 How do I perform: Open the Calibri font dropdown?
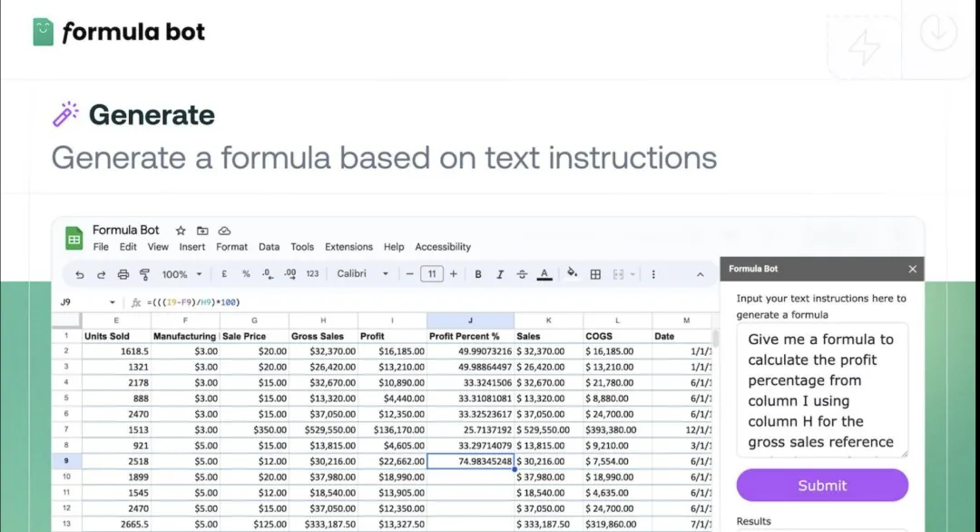(362, 274)
